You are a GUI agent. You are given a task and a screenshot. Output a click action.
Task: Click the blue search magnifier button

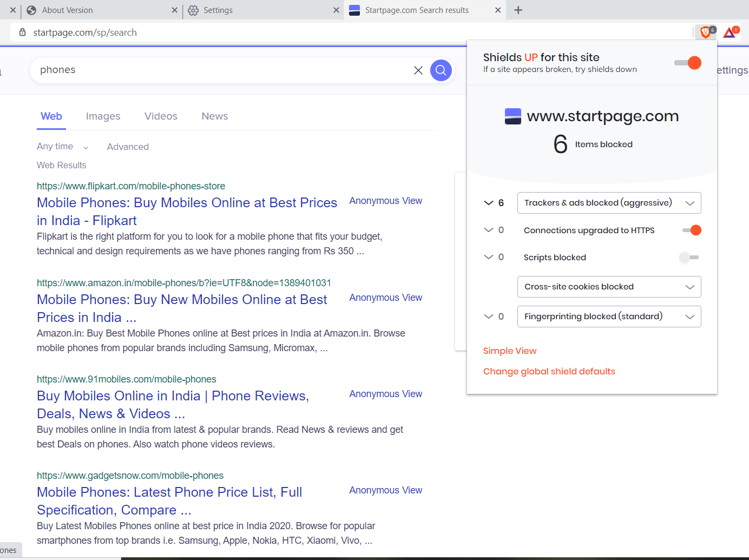[441, 70]
